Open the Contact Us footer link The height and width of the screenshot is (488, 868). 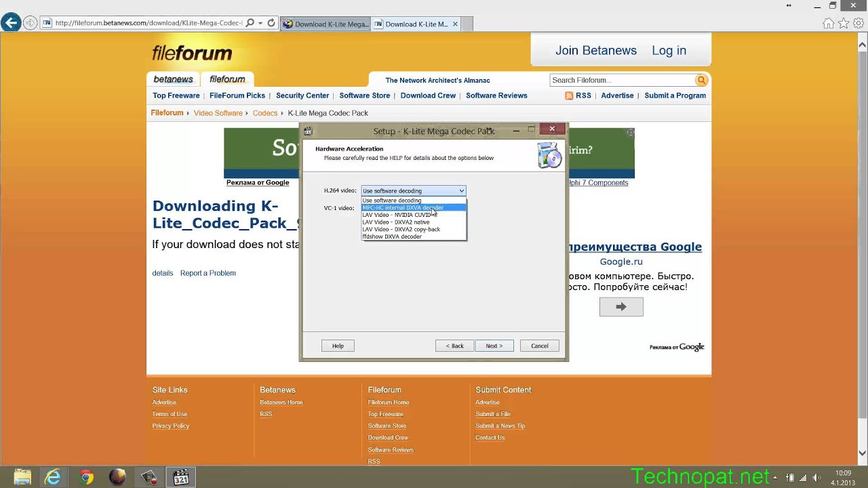click(490, 438)
